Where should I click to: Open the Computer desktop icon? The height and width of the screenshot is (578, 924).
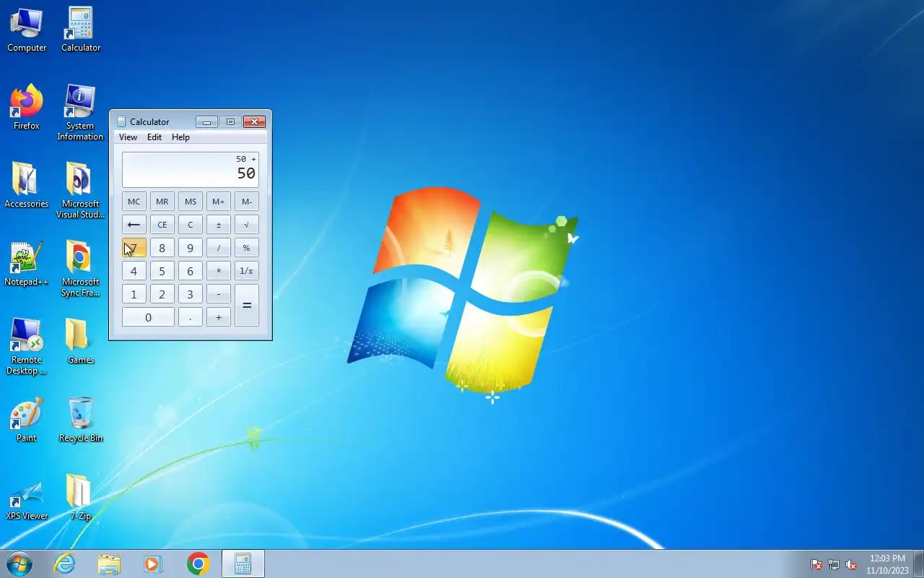tap(27, 30)
